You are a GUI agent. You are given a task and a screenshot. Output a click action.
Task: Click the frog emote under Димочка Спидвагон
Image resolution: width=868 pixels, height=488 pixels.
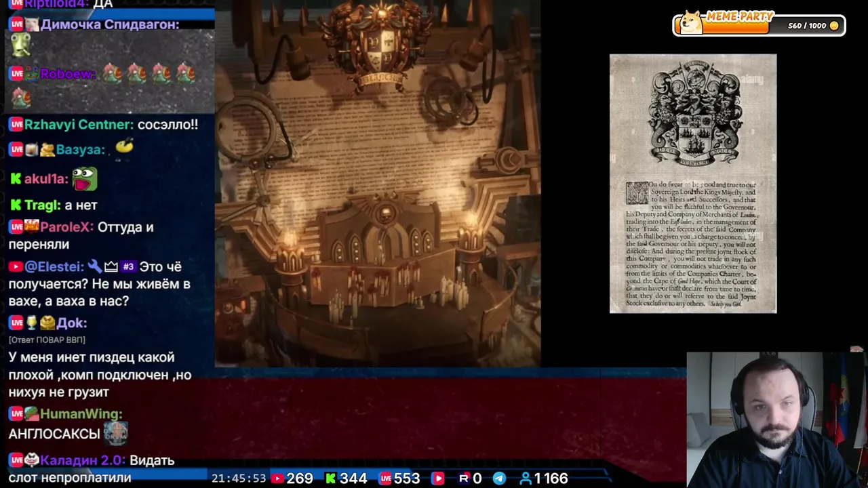21,45
